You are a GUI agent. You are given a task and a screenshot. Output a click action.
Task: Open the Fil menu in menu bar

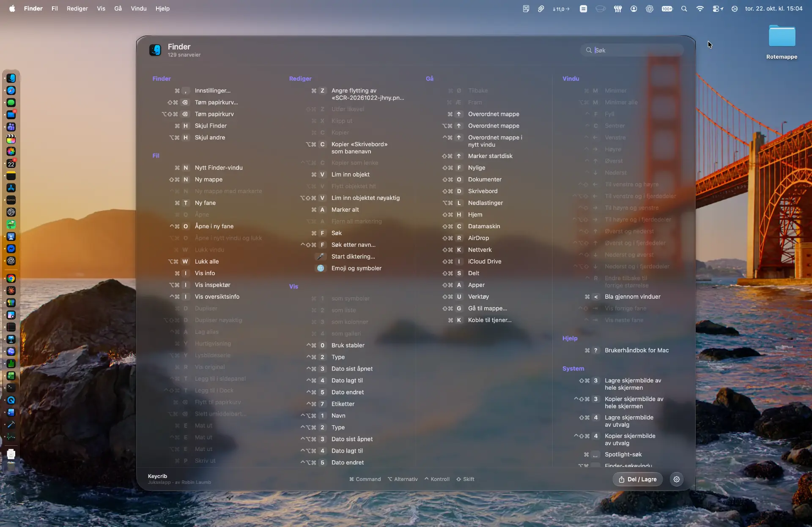point(55,8)
